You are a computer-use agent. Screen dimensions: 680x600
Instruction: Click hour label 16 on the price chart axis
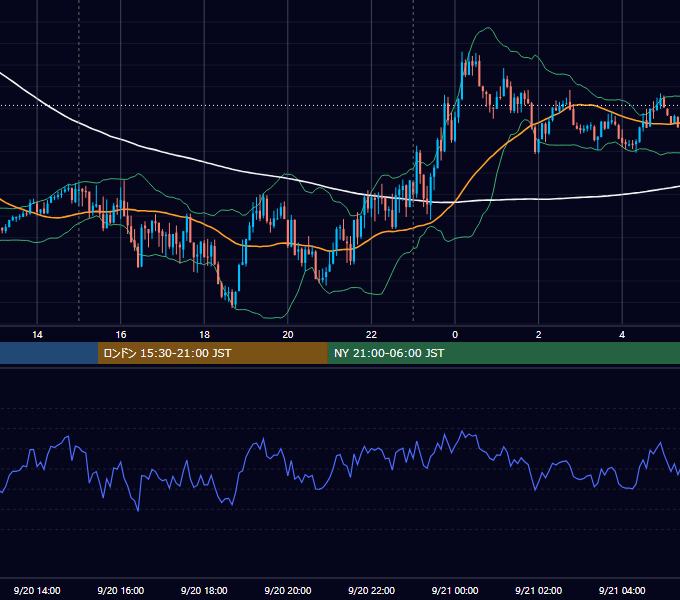pos(121,335)
